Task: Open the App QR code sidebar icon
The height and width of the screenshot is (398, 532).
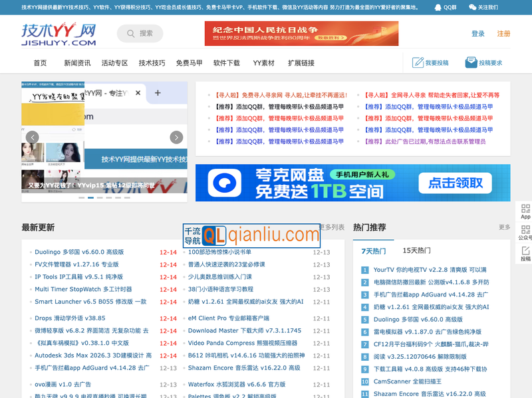Action: 525,209
